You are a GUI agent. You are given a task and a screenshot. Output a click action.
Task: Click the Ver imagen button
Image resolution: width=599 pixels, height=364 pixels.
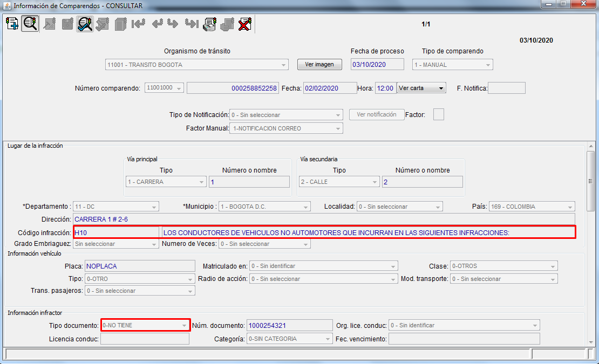click(x=319, y=64)
